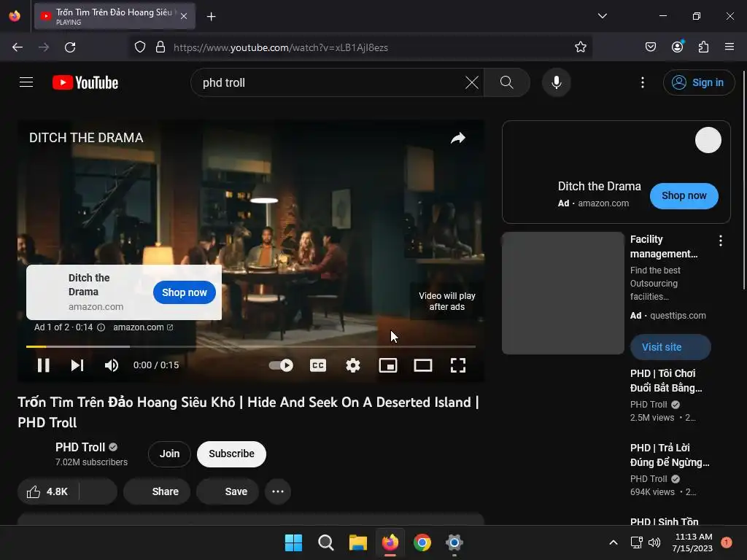747x560 pixels.
Task: Switch to theater mode
Action: click(422, 365)
